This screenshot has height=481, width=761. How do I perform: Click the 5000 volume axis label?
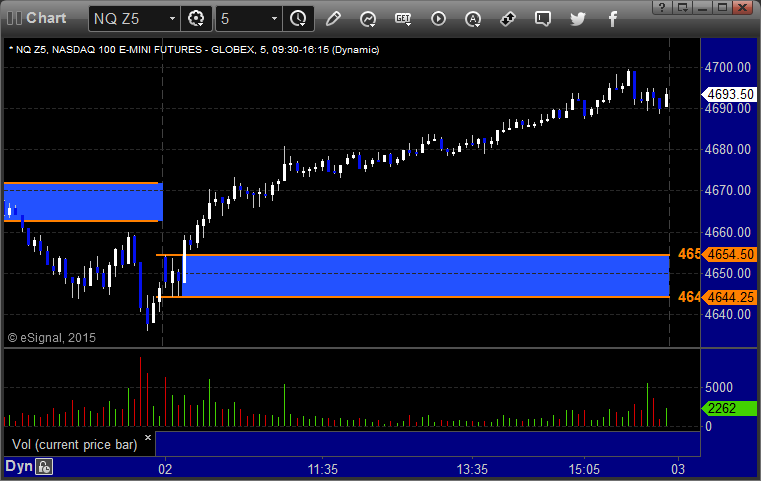click(719, 387)
